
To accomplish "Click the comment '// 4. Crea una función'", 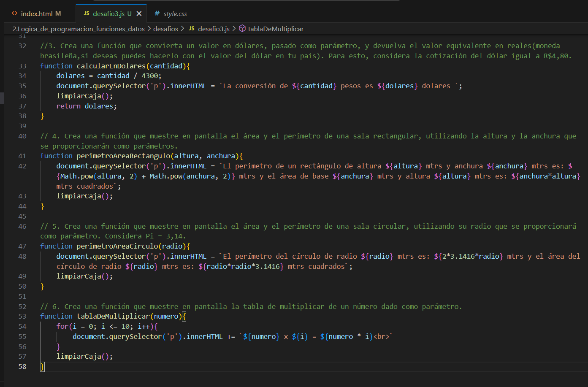I will [308, 141].
